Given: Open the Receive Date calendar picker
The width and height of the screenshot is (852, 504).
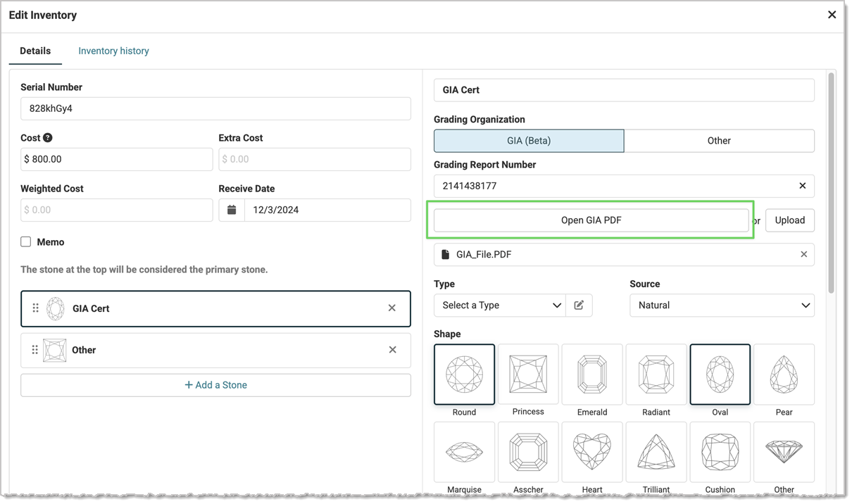Looking at the screenshot, I should tap(232, 210).
